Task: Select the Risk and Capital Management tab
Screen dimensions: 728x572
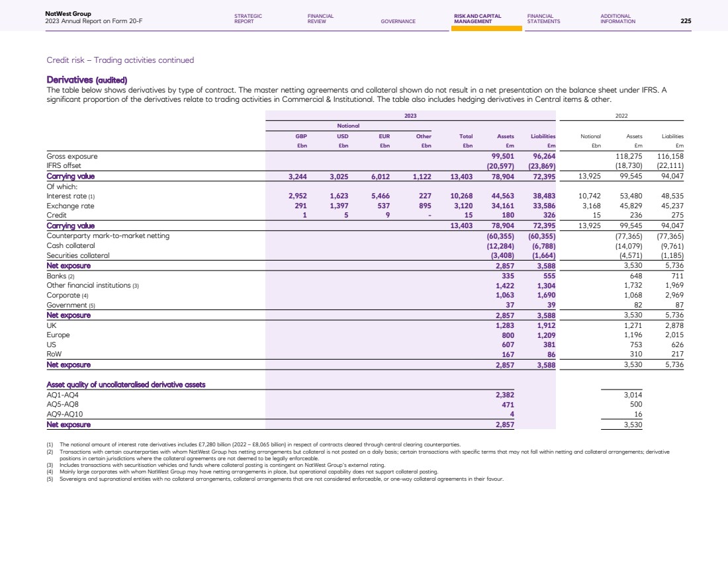Action: 477,19
